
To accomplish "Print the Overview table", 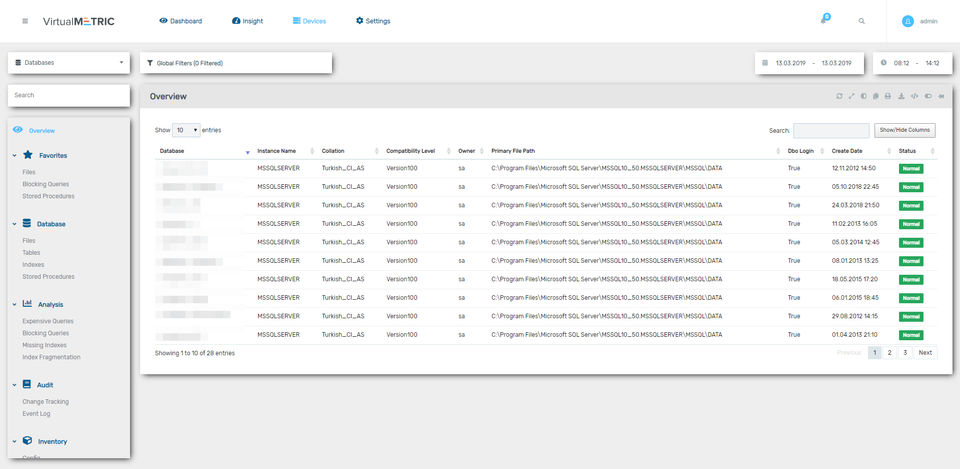I will pos(888,96).
